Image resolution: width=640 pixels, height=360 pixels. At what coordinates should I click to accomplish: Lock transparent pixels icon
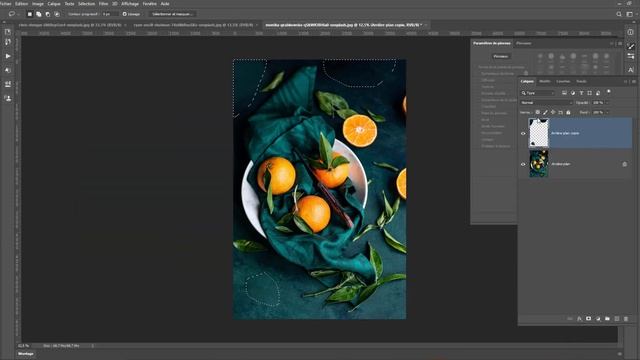point(538,112)
